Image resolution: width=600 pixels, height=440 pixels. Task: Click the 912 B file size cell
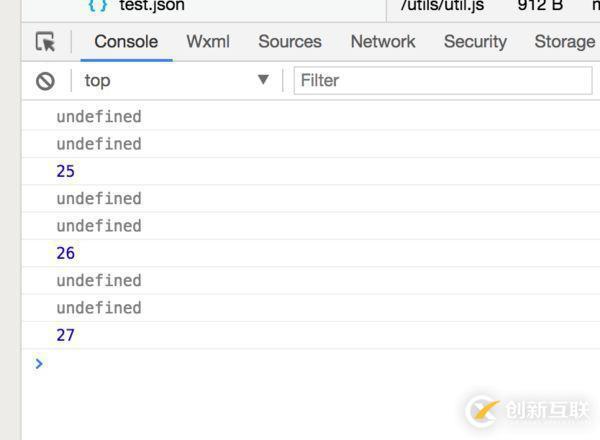coord(540,6)
